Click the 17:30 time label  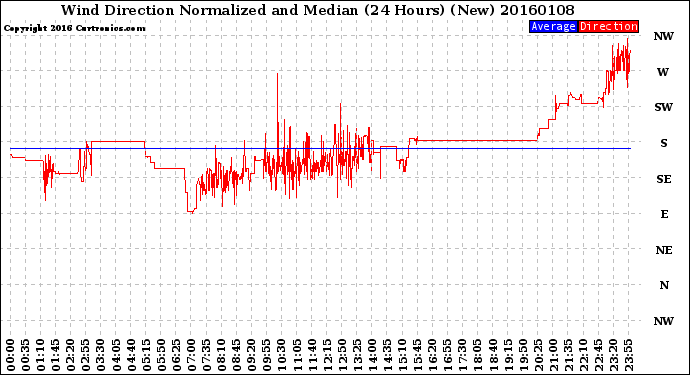click(462, 355)
